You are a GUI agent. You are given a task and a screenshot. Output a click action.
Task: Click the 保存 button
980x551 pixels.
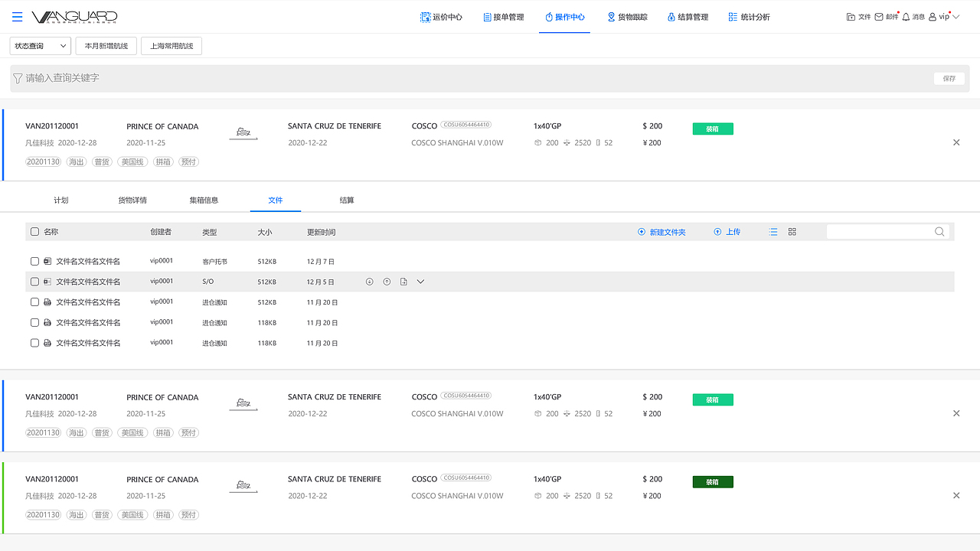pyautogui.click(x=949, y=78)
